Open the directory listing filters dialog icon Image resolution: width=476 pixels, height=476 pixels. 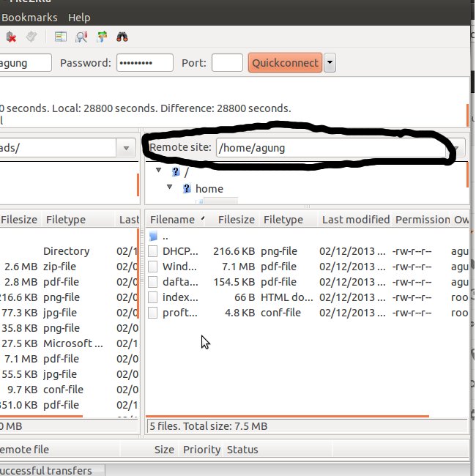coord(61,37)
